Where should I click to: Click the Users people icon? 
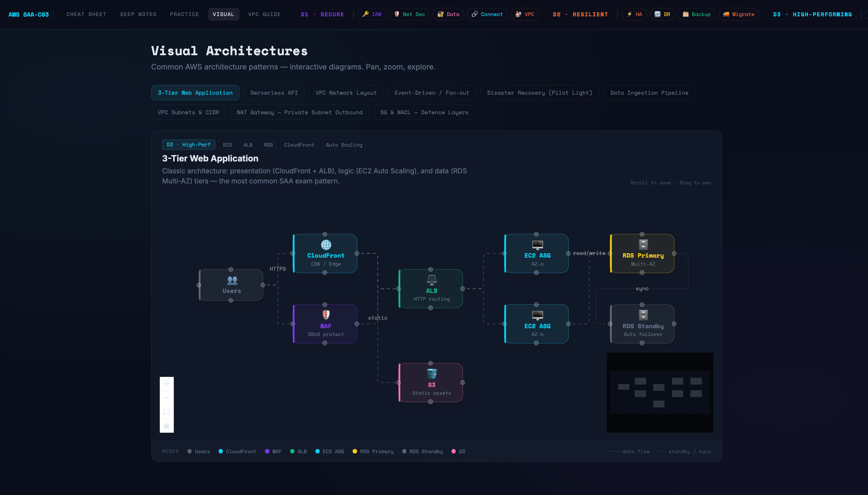[x=232, y=280]
